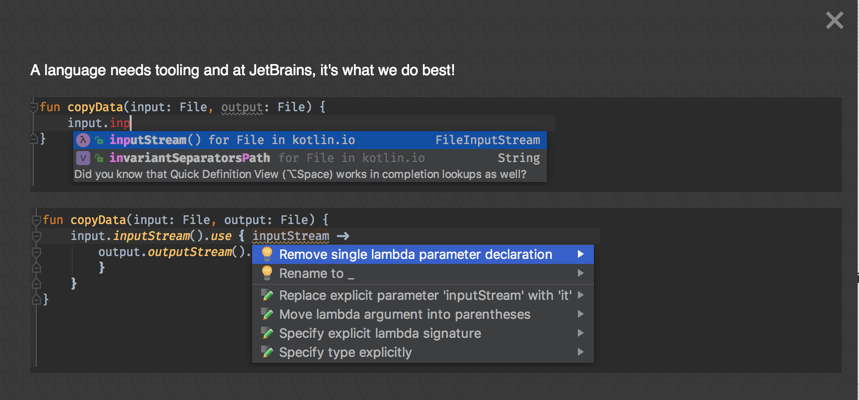The image size is (859, 400).
Task: Click the V property icon beside invariantSeparatorsPath
Action: pyautogui.click(x=83, y=158)
